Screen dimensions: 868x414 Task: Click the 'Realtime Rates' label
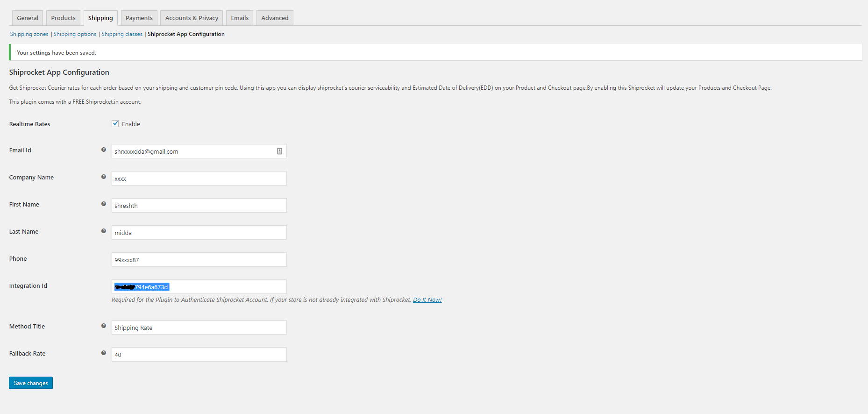point(29,124)
